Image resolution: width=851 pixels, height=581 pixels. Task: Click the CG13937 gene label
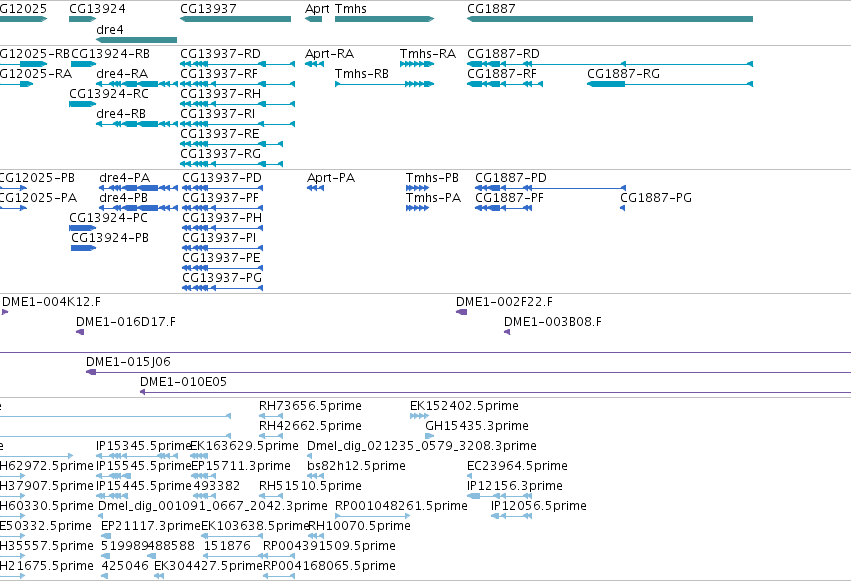click(x=208, y=9)
